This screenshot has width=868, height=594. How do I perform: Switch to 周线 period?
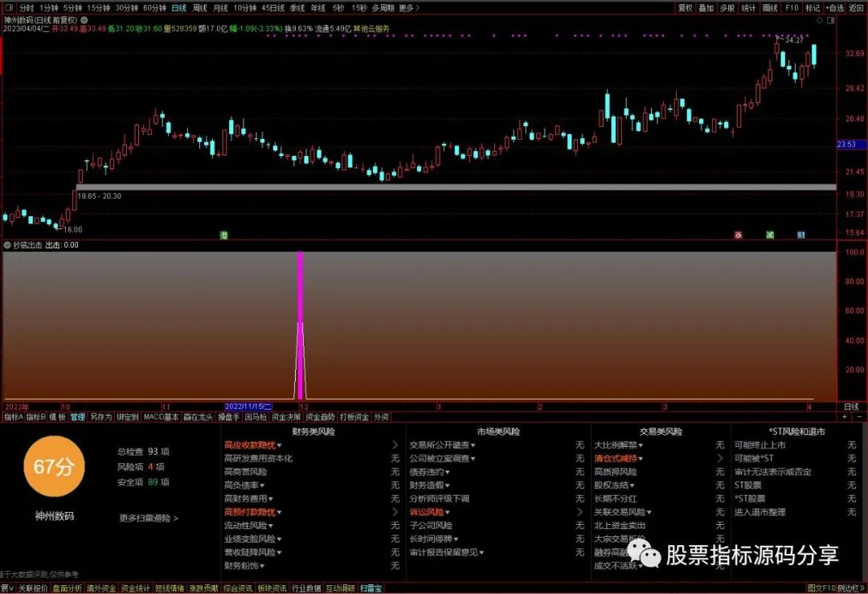[x=200, y=8]
